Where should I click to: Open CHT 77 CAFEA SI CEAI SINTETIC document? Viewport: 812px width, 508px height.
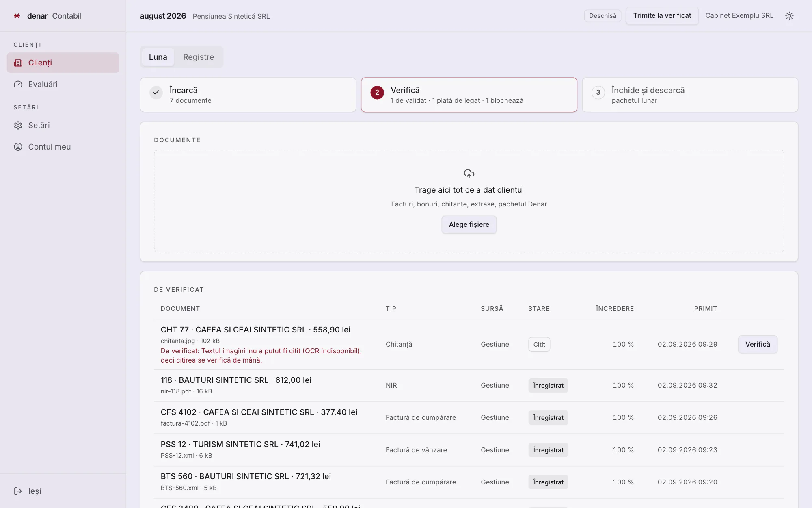coord(255,330)
